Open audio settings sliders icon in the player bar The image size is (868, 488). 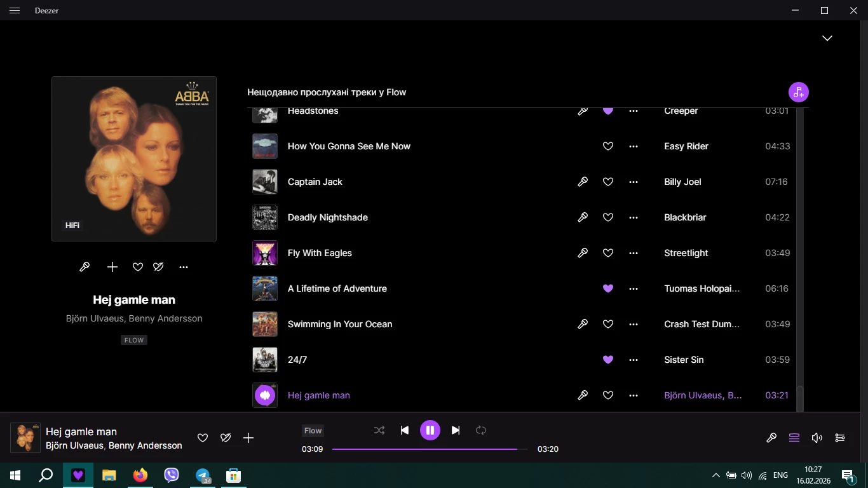840,438
